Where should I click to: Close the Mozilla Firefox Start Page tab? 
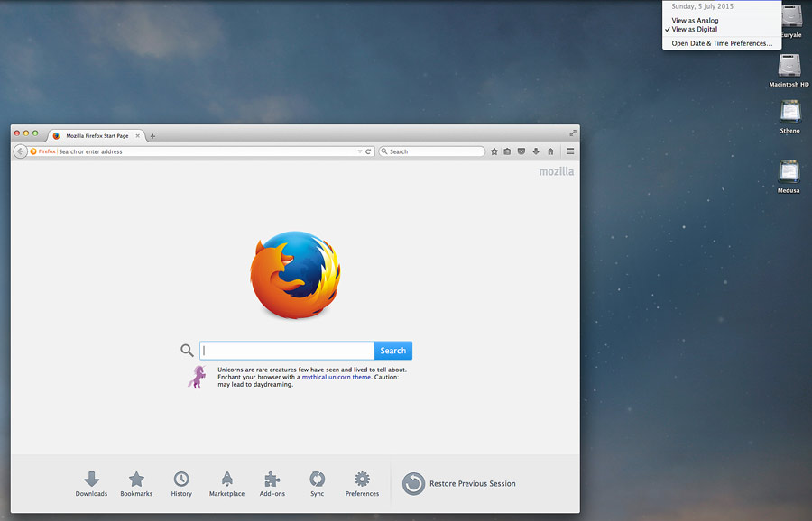pos(138,136)
